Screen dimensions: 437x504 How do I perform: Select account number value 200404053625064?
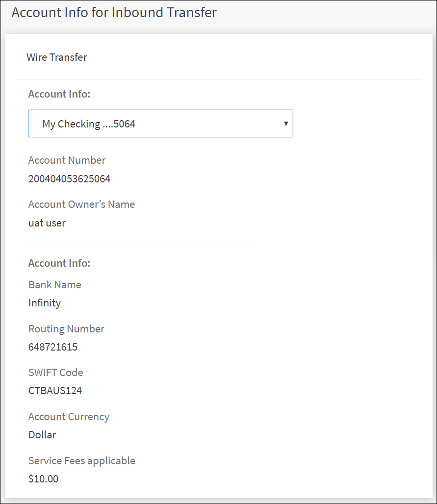pyautogui.click(x=70, y=179)
